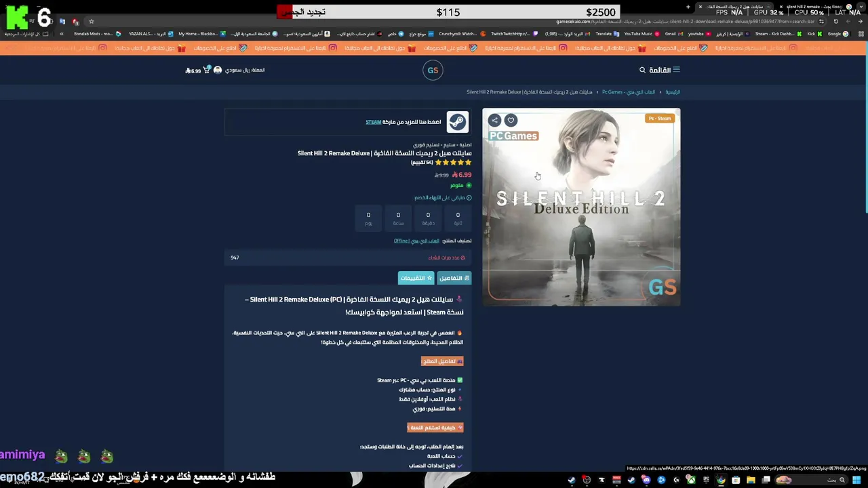Open the search magnifier in the site header
Screen dimensions: 868x488
point(642,70)
